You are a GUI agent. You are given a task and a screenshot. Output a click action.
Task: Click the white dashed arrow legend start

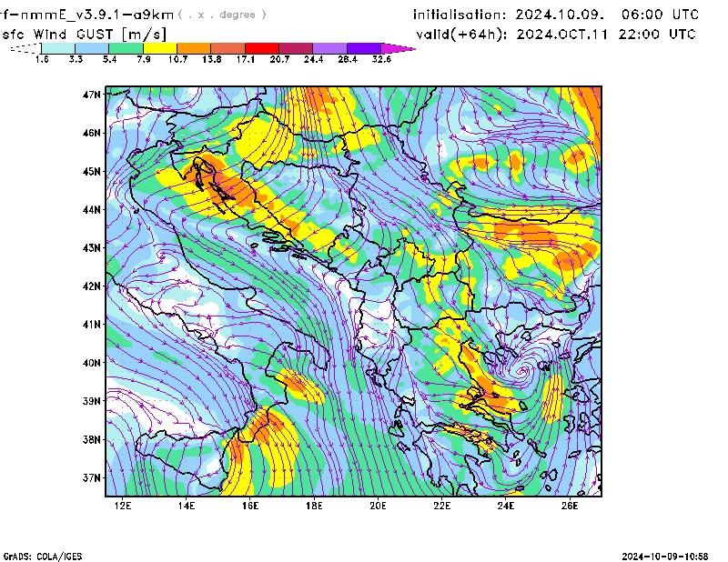coord(25,48)
